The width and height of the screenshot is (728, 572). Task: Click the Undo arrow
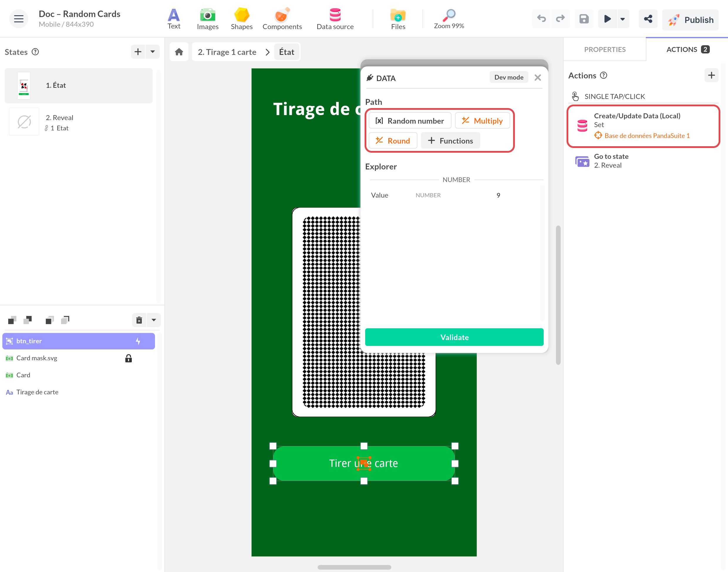tap(541, 19)
